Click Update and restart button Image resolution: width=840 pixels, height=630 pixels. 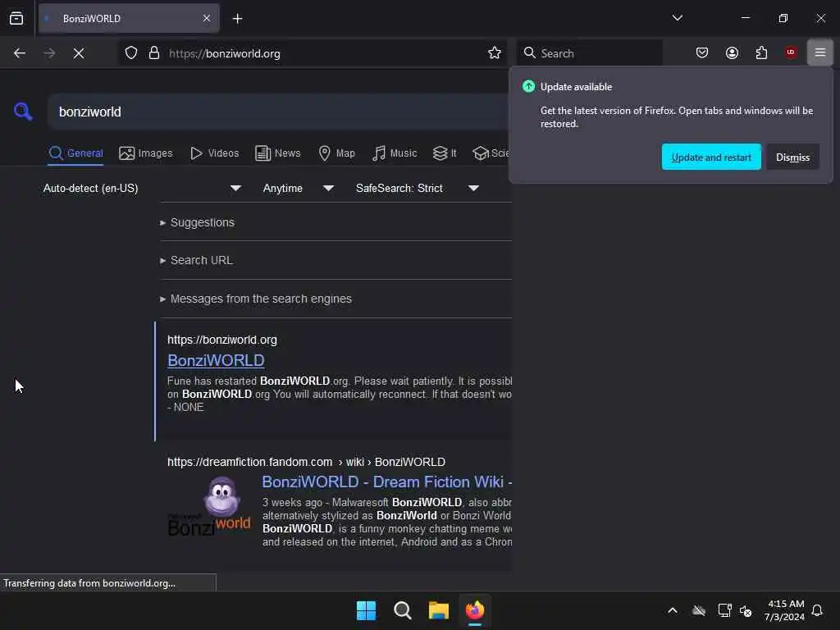pos(711,157)
